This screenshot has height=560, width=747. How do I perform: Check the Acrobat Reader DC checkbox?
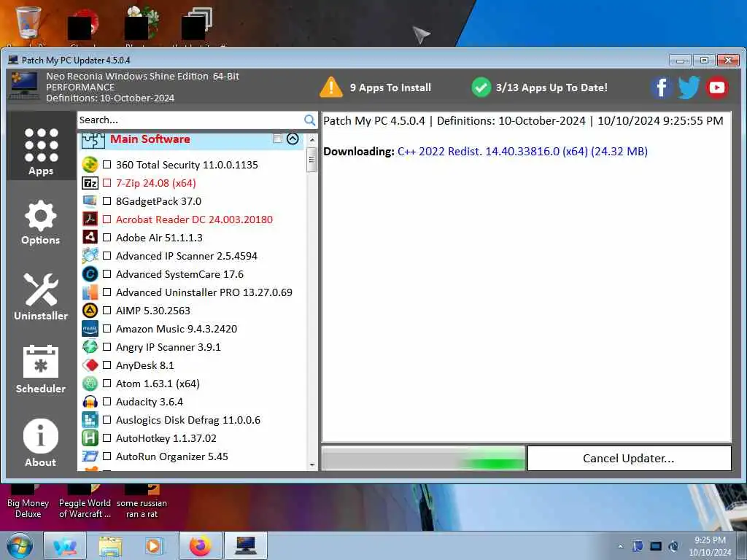(x=107, y=219)
